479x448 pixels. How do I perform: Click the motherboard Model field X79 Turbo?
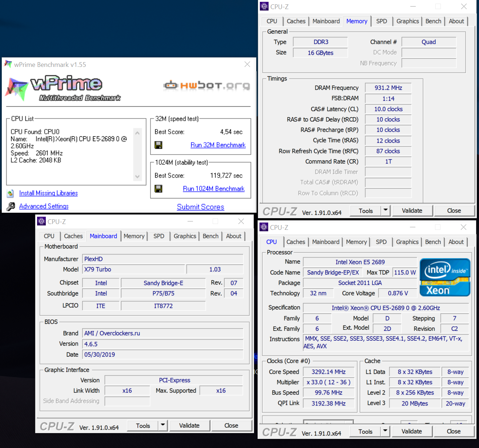click(x=134, y=269)
